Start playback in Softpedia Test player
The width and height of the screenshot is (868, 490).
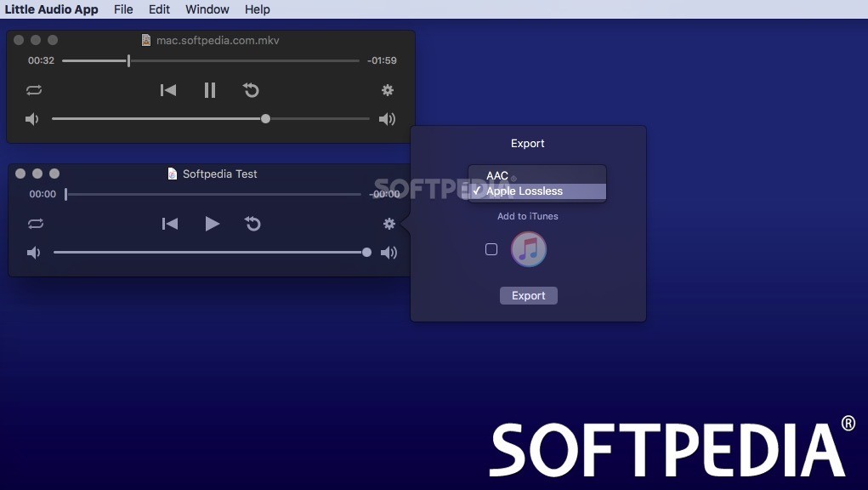[x=212, y=224]
